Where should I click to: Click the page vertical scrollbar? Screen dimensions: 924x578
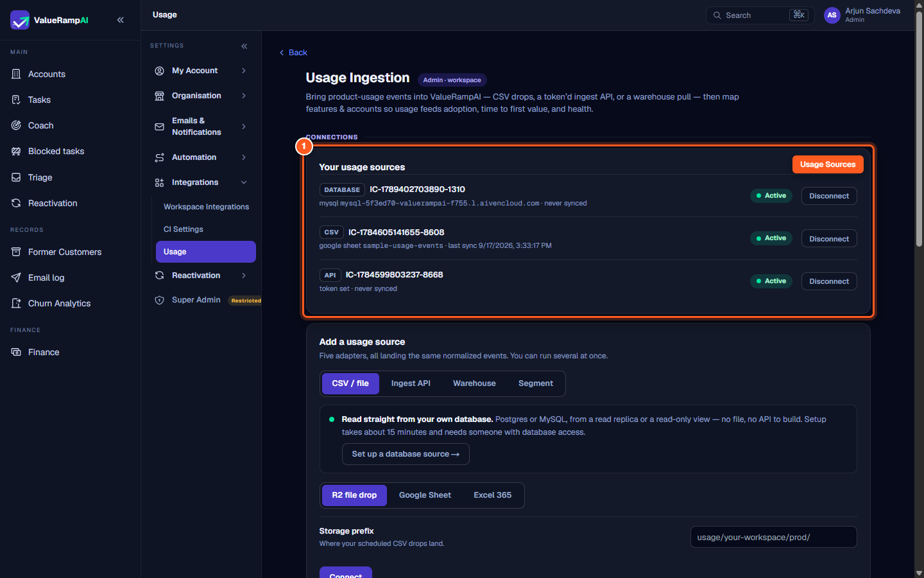(919, 128)
